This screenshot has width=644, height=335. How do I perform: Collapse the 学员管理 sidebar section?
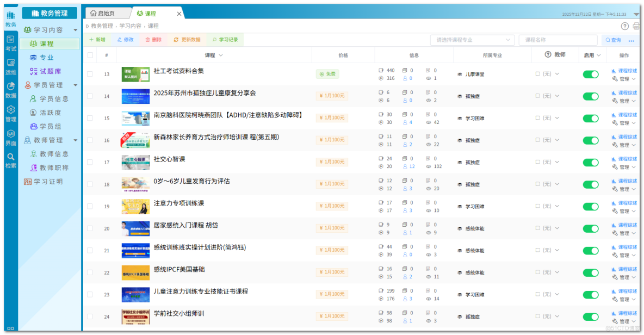[75, 85]
